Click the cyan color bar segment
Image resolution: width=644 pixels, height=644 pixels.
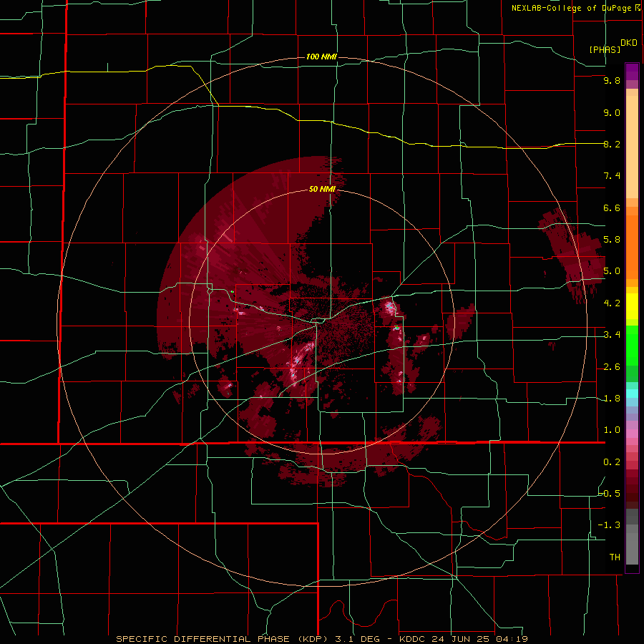pos(632,394)
